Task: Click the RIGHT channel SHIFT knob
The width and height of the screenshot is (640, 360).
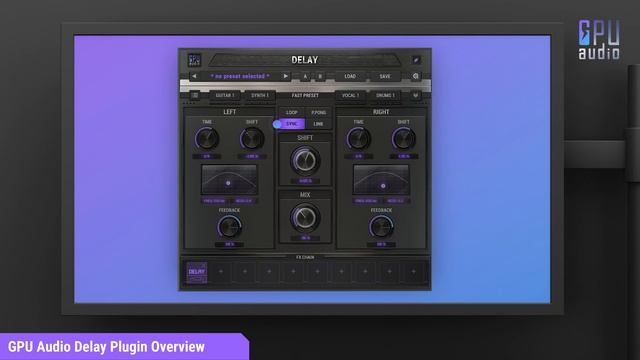Action: pyautogui.click(x=403, y=138)
